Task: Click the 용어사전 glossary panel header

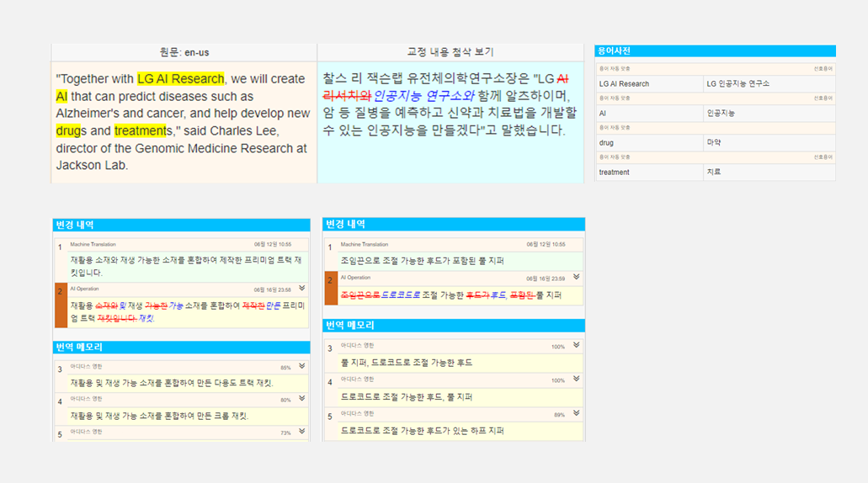Action: click(715, 51)
